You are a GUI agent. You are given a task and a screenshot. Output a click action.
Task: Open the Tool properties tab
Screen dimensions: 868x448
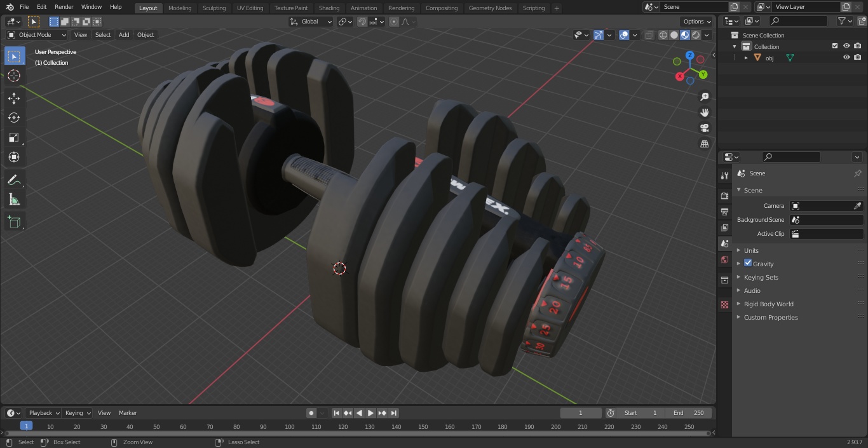coord(724,176)
